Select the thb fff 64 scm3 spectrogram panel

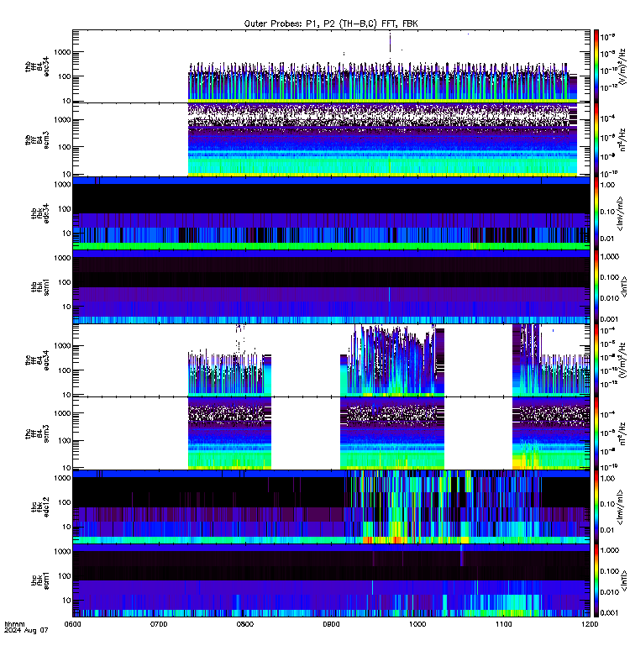coord(331,139)
